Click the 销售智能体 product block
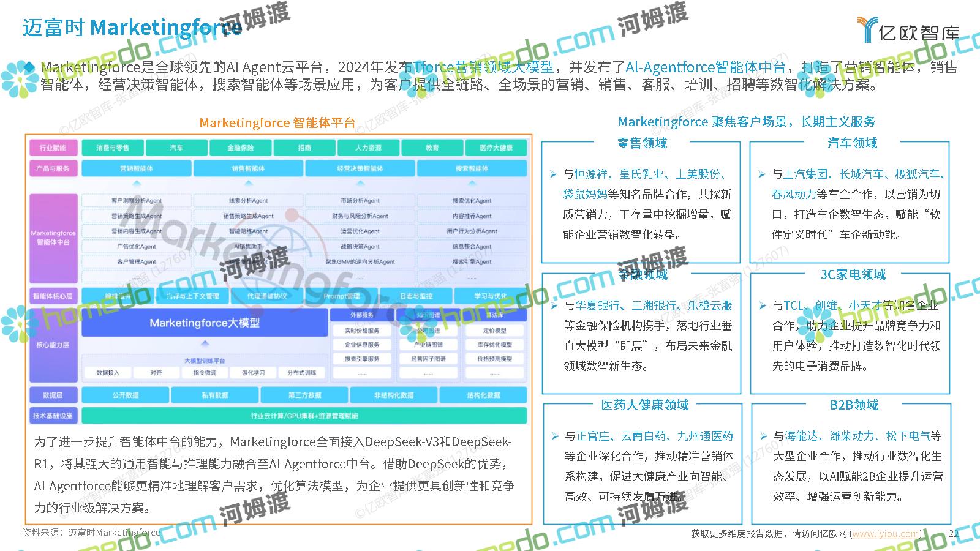This screenshot has width=980, height=551. point(248,168)
